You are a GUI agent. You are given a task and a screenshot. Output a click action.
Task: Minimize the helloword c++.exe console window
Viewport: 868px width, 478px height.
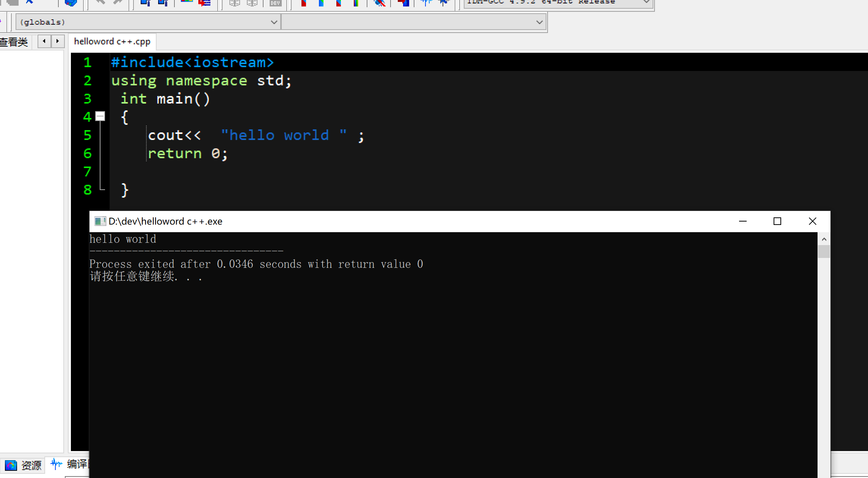coord(742,221)
